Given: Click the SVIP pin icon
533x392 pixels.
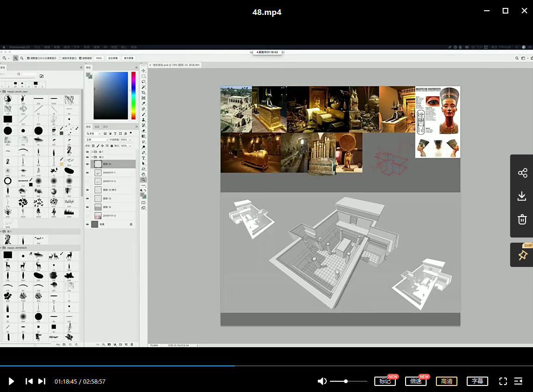Looking at the screenshot, I should [522, 255].
